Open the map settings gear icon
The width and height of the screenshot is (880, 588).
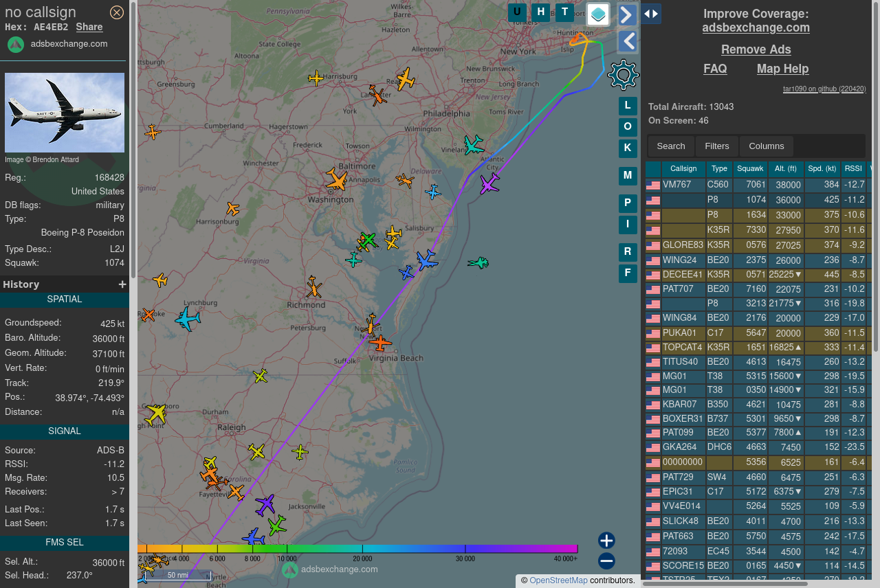point(624,75)
